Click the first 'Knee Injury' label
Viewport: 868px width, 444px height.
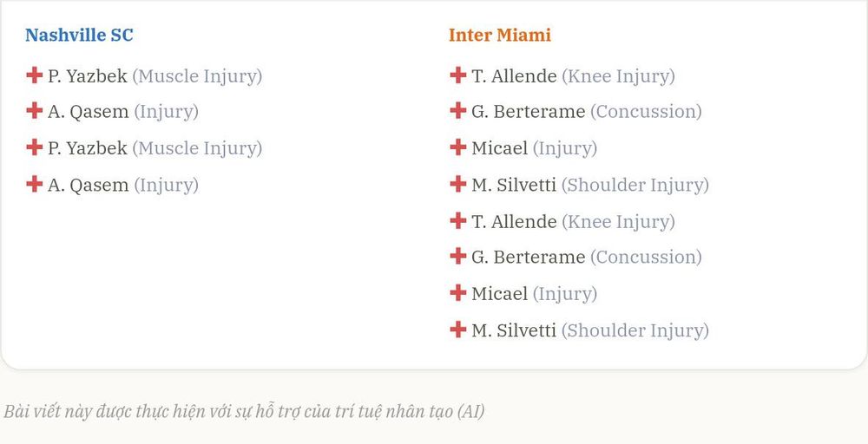click(x=618, y=75)
